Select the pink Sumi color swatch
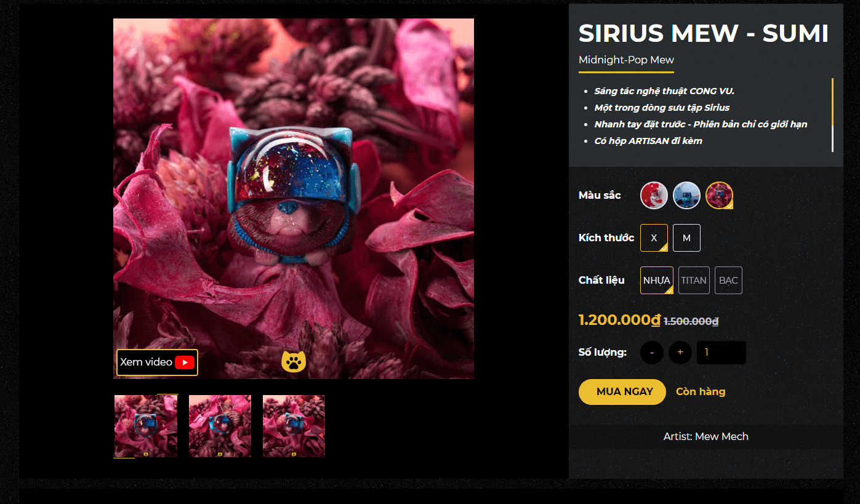The height and width of the screenshot is (504, 860). point(719,195)
